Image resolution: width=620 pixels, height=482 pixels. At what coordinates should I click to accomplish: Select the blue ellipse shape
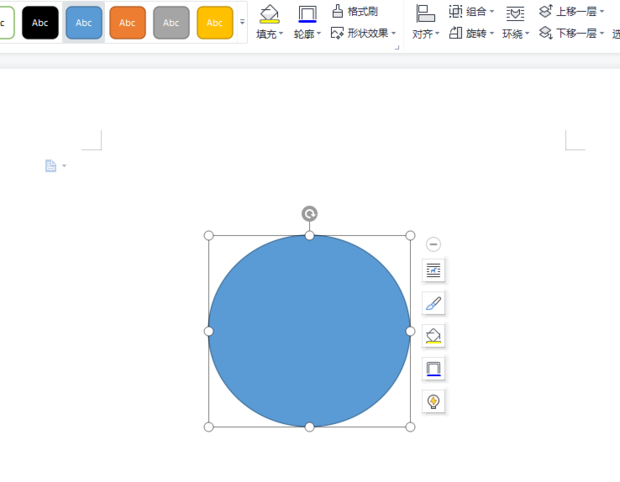coord(309,331)
